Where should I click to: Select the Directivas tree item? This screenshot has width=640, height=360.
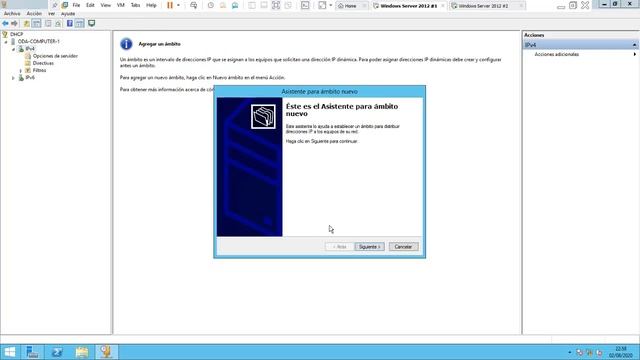click(x=43, y=63)
